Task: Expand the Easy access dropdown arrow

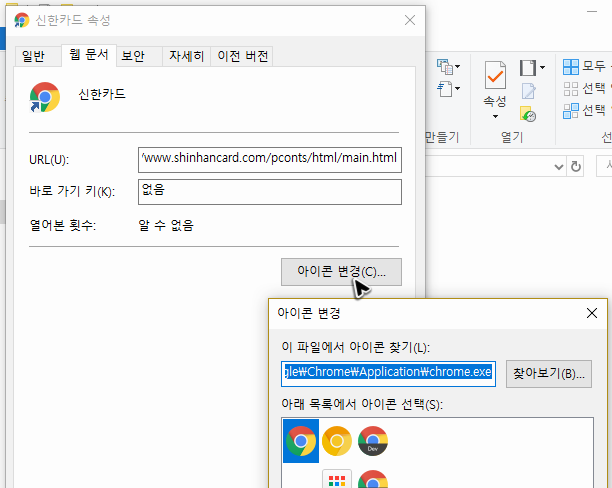Action: coord(457,89)
